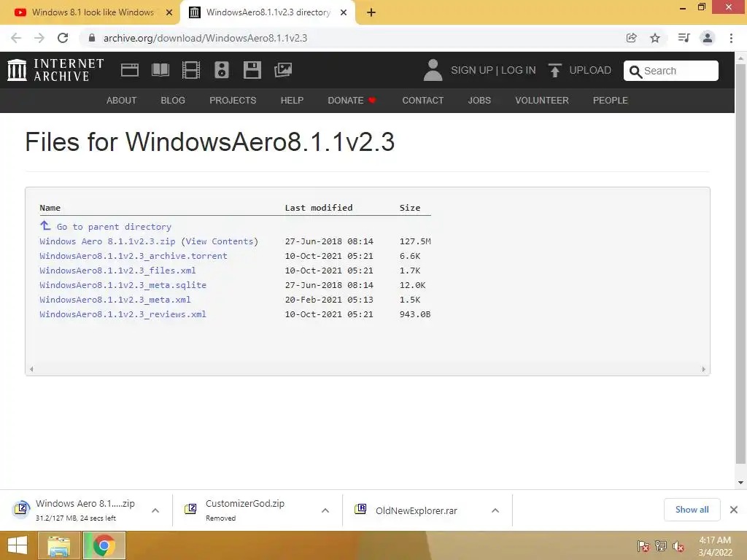Click Show all downloads button

coord(692,510)
